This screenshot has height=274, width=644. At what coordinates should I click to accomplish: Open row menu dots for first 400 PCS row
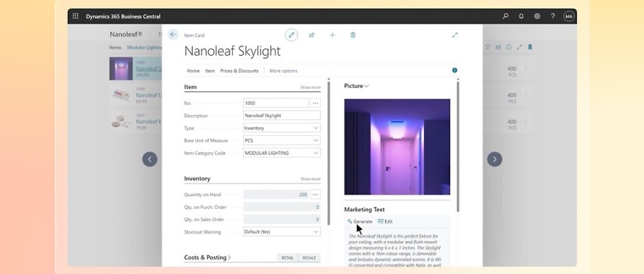click(525, 69)
